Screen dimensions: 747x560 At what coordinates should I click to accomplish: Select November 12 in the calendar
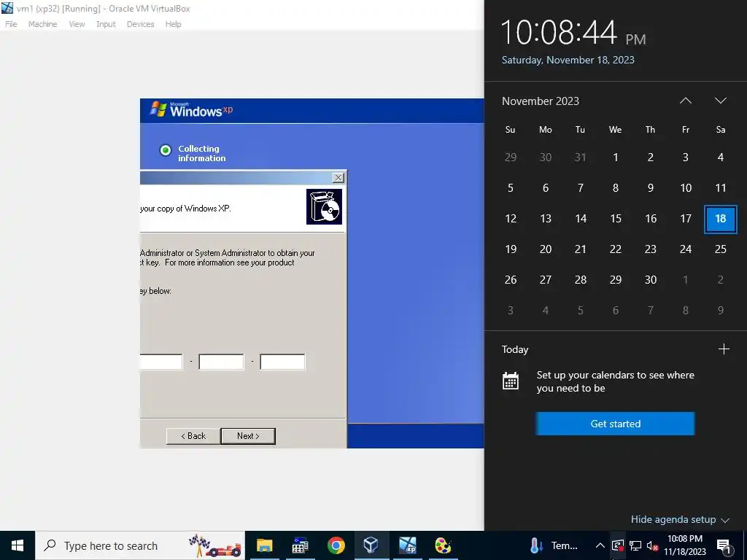click(x=510, y=219)
